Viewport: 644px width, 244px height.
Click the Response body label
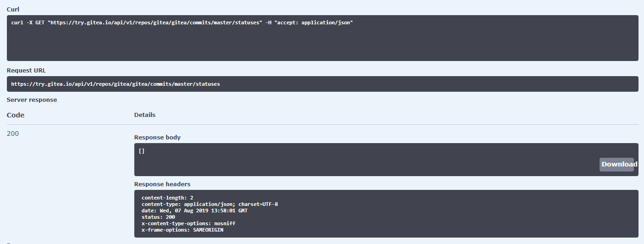pos(157,137)
